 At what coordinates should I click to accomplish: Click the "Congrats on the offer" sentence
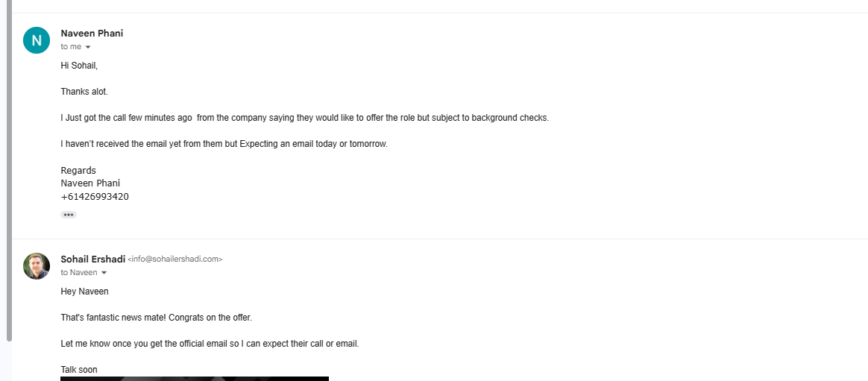coord(210,318)
